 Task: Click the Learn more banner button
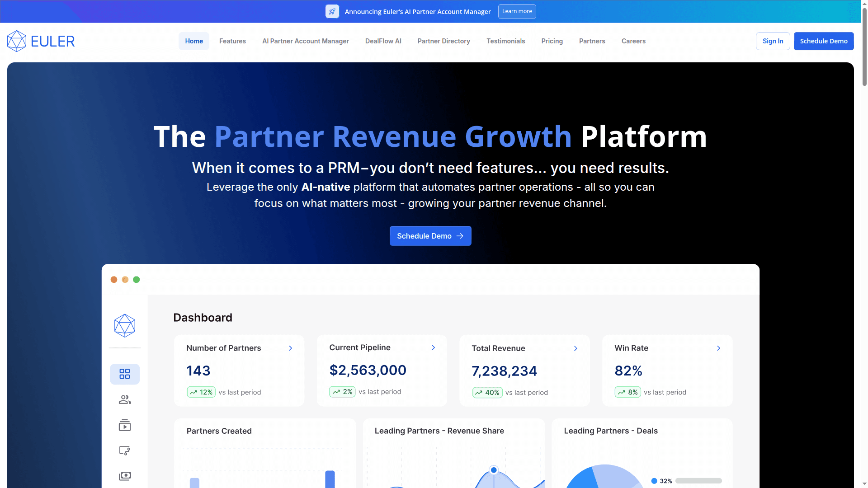[517, 11]
